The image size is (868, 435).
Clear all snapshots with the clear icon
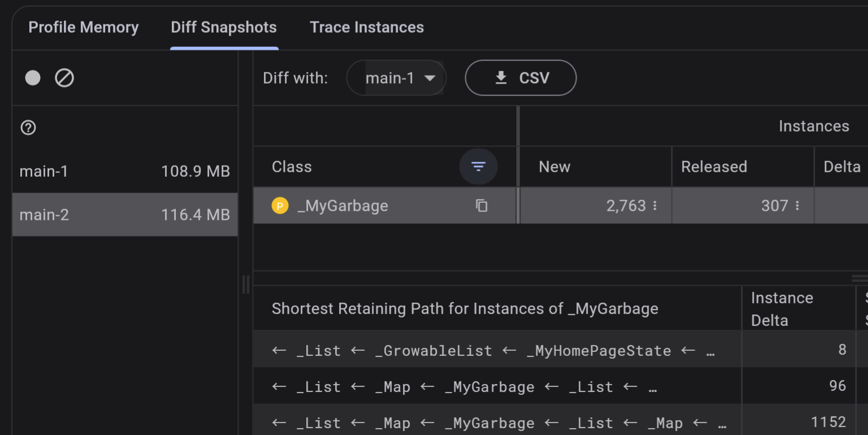(64, 77)
